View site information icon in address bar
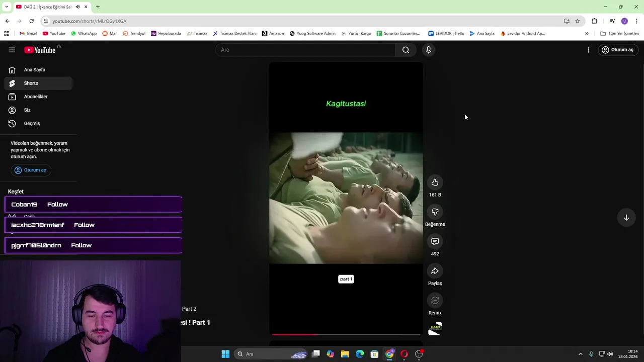Screen dimensions: 644x362 point(46,21)
